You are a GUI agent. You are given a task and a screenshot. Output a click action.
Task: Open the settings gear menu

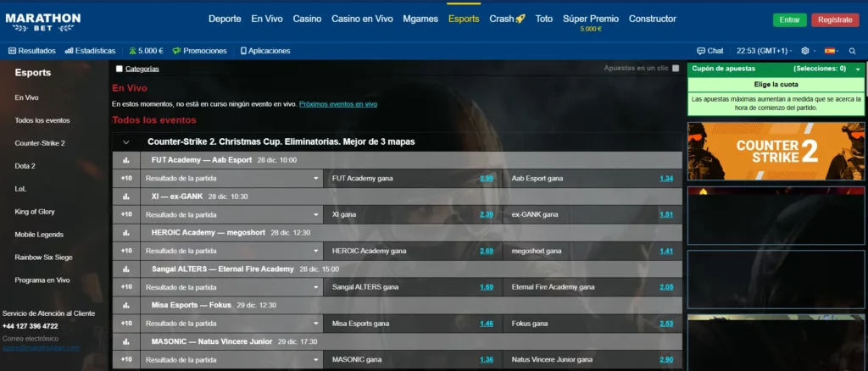(807, 51)
